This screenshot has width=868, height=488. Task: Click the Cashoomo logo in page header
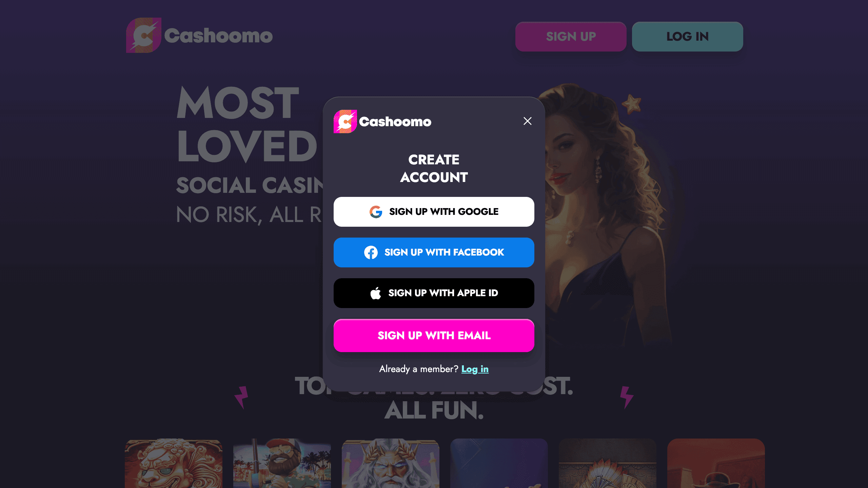click(x=199, y=35)
